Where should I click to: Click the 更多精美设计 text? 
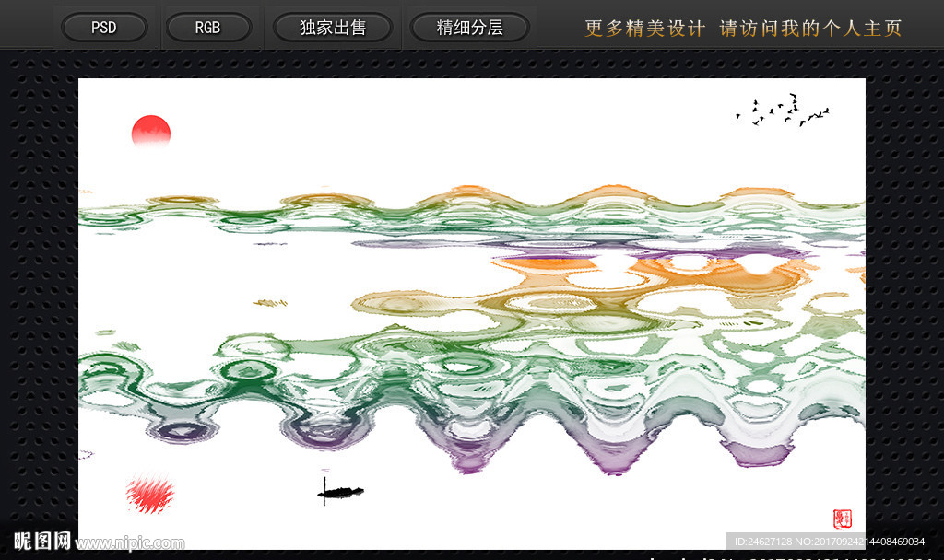point(644,29)
